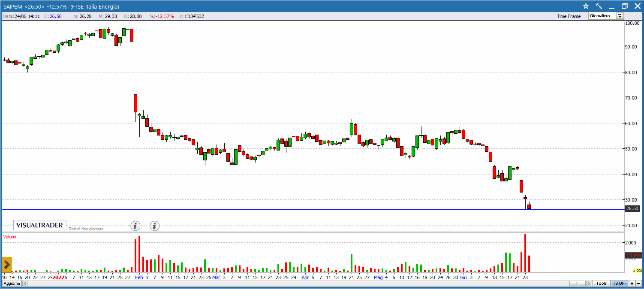Click the red volume value label 1'134'5
Viewport: 644px width, 289px height.
point(633,256)
